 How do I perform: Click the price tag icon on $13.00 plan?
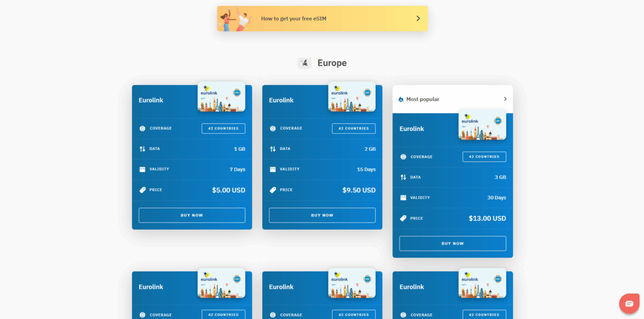(403, 219)
